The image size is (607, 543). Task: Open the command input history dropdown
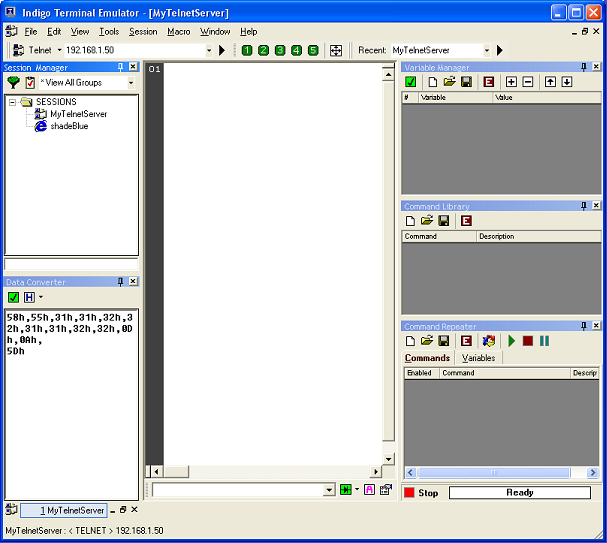tap(329, 490)
